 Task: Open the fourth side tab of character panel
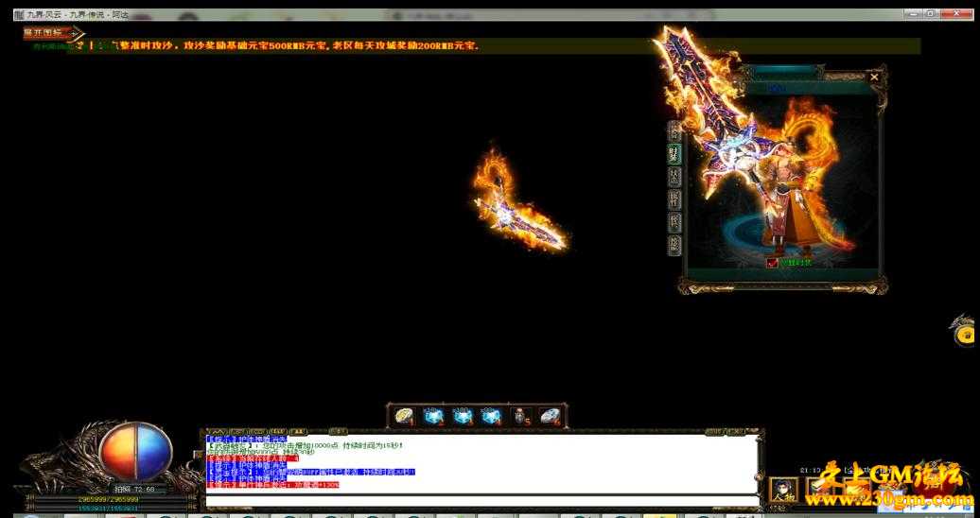coord(674,199)
